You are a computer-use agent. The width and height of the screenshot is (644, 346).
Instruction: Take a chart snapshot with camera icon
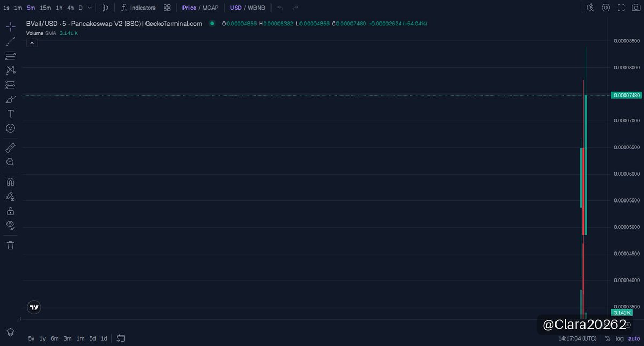click(x=636, y=8)
